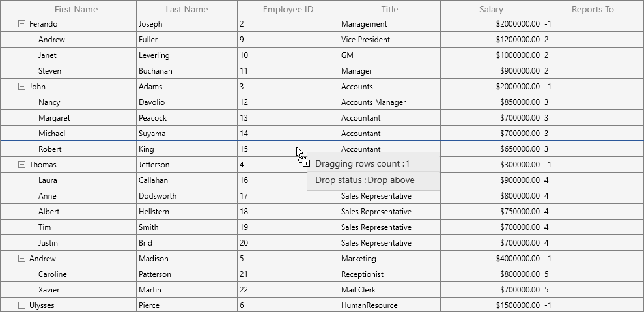Select the Peacock last name cell
The image size is (644, 312).
point(187,118)
